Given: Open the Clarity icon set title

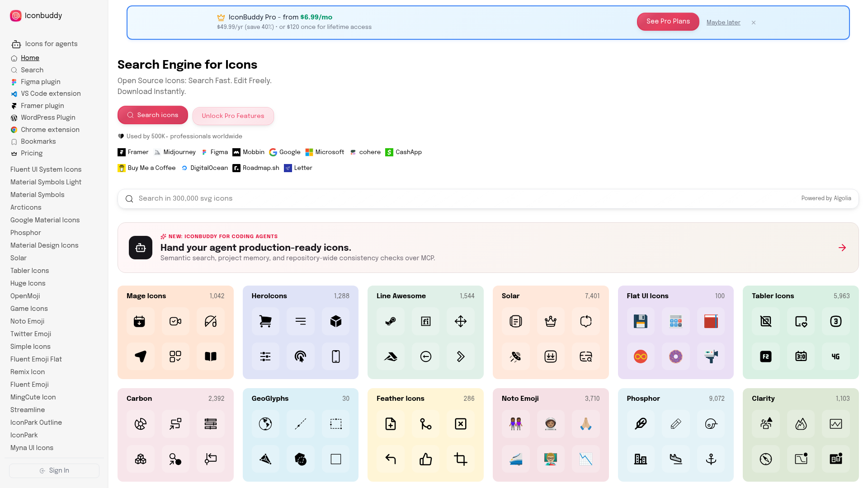Looking at the screenshot, I should [x=763, y=399].
